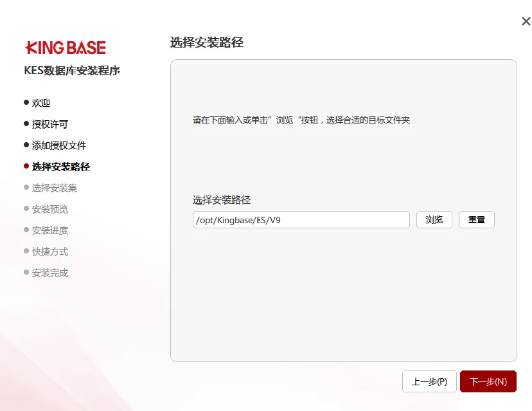Focus the /opt/Kingbase/ES/V9 path input field
Viewport: 532px width, 411px height.
(x=301, y=219)
